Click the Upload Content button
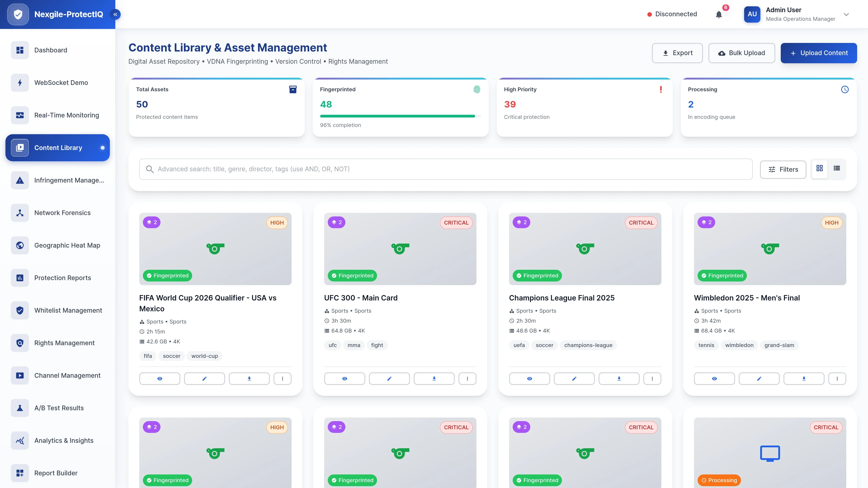The image size is (868, 488). click(818, 53)
